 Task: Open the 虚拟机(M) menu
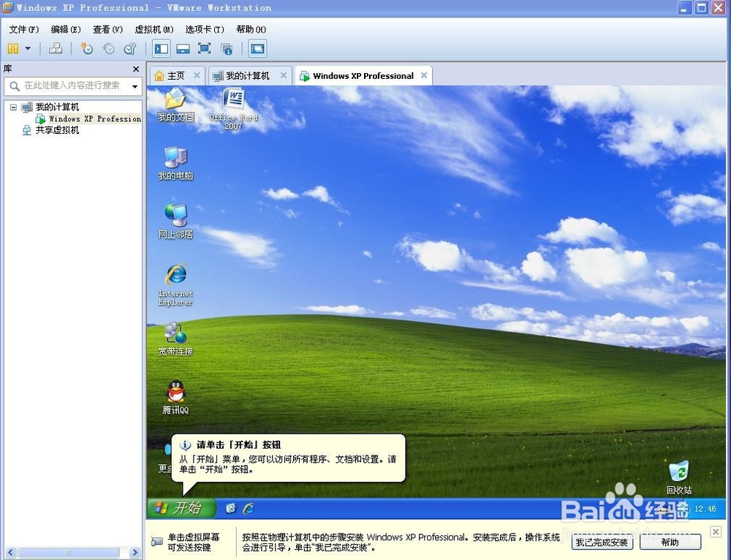(153, 29)
